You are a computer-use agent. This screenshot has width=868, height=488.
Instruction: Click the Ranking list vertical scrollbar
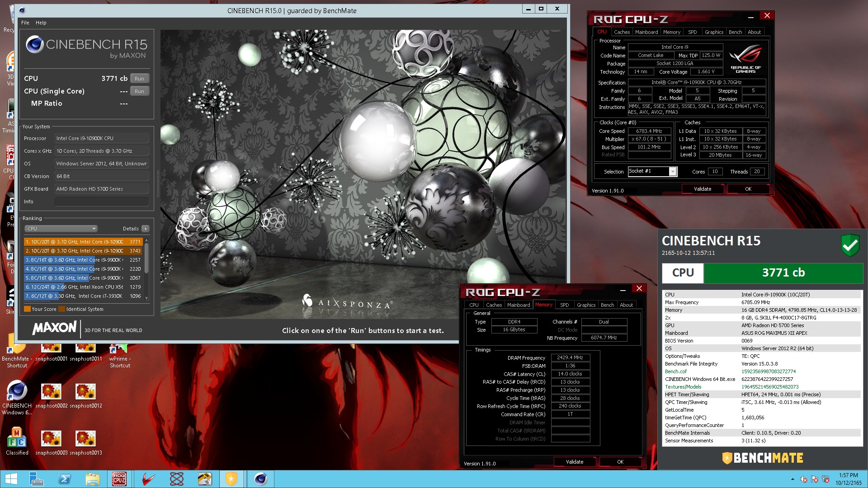coord(146,269)
